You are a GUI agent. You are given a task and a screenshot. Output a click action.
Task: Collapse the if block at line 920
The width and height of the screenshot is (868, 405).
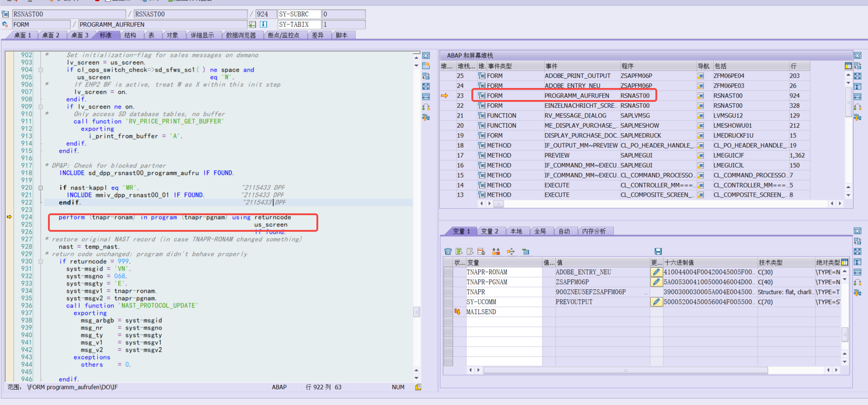[41, 188]
